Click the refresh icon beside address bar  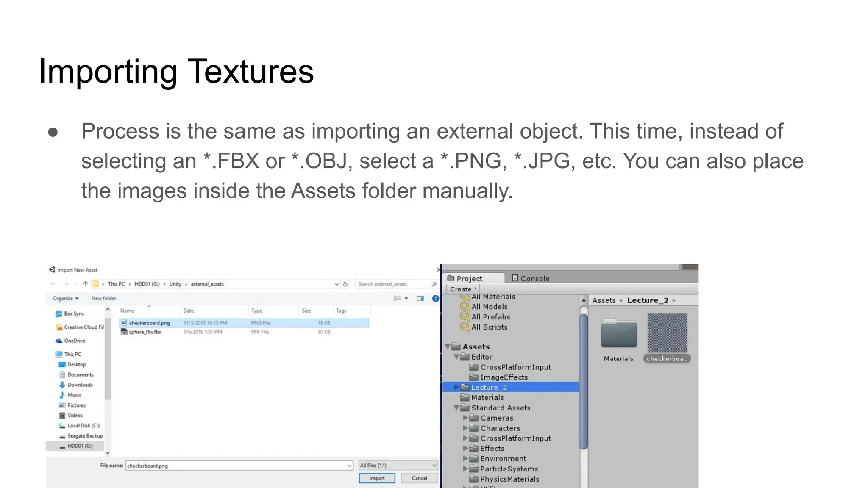coord(345,284)
